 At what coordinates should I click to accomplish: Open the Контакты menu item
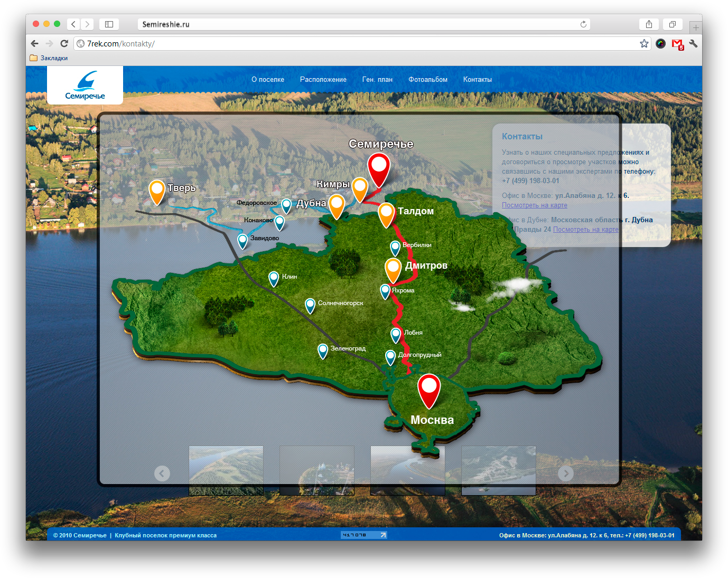pos(478,80)
